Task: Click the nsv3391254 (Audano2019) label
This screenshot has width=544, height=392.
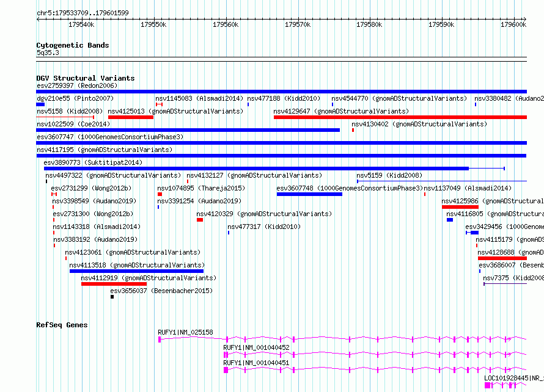Action: click(x=199, y=201)
